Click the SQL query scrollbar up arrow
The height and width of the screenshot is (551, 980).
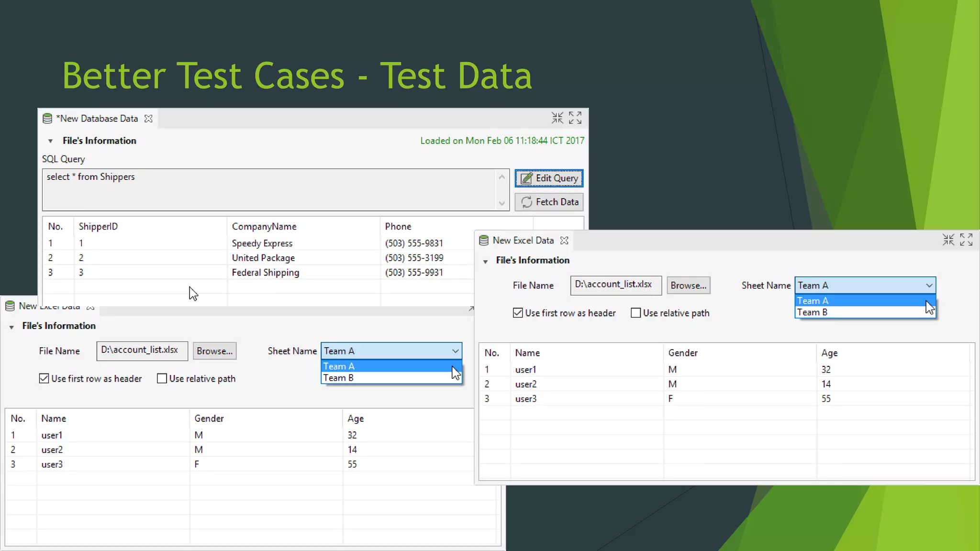coord(501,177)
